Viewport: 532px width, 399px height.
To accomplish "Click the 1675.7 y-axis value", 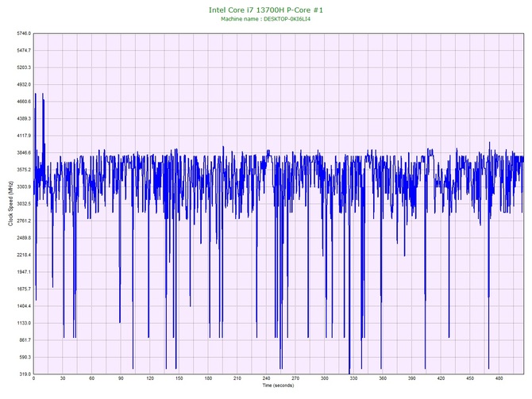I will 24,290.
